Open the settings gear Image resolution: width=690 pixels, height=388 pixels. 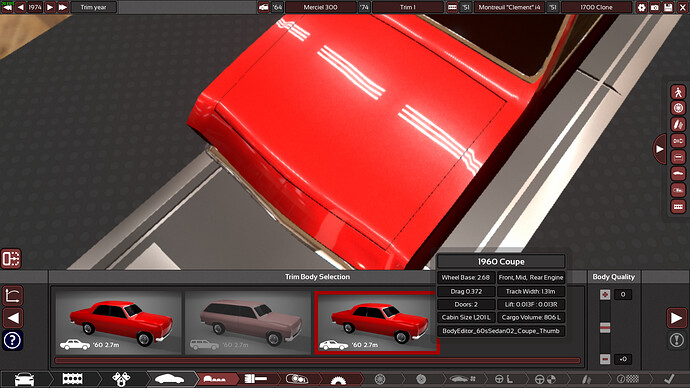(641, 7)
